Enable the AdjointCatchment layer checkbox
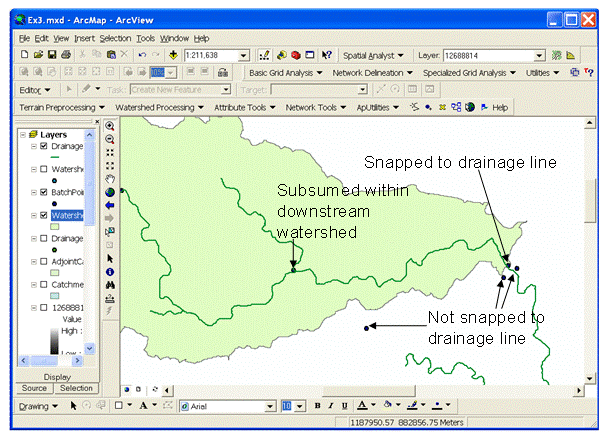This screenshot has height=438, width=610. coord(44,261)
